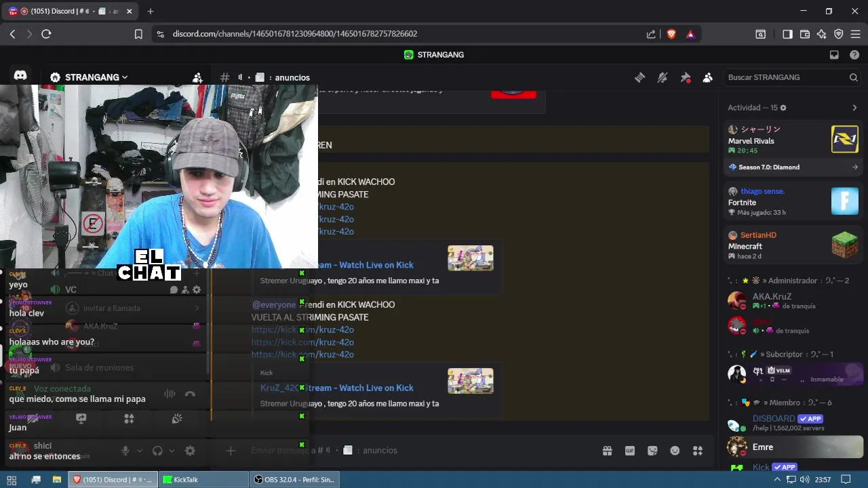
Task: Open Discord inbox icon
Action: [x=834, y=55]
